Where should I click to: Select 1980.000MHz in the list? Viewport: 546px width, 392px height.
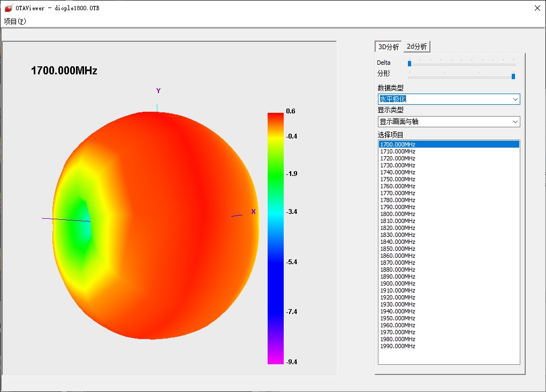pos(449,339)
